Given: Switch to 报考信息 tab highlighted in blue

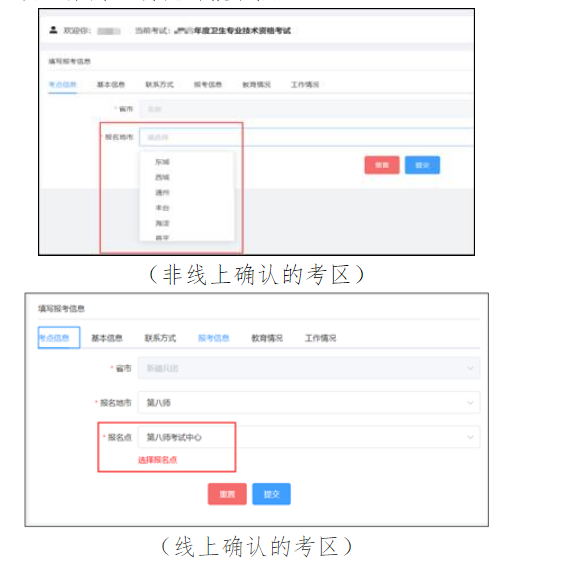Looking at the screenshot, I should (x=213, y=338).
